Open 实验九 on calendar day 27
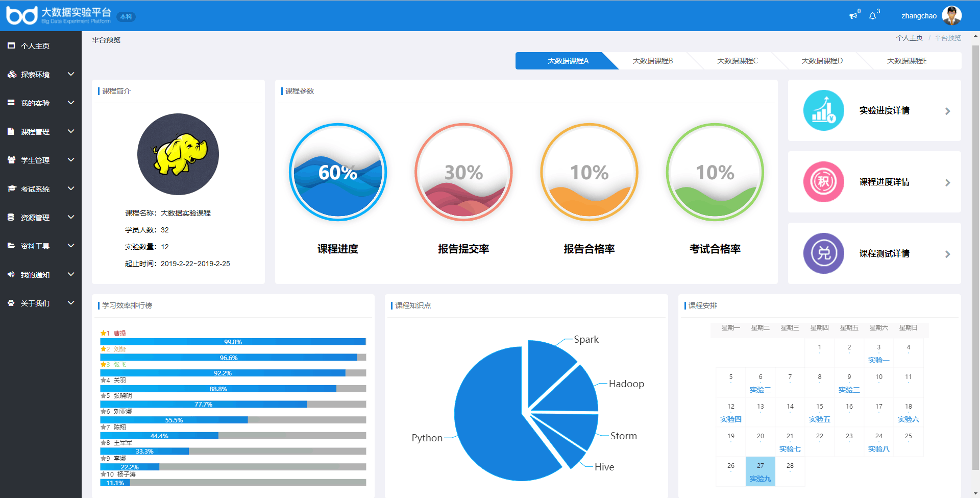Image resolution: width=980 pixels, height=498 pixels. point(760,479)
